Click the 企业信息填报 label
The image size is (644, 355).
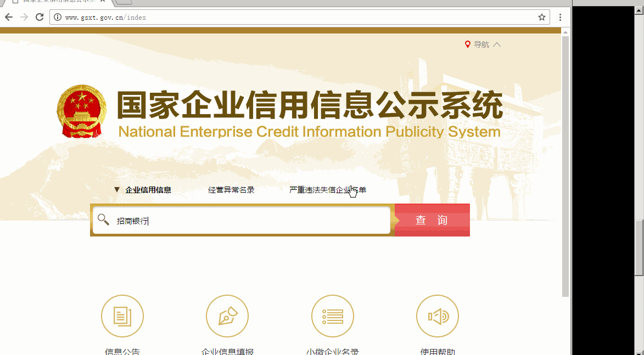coord(227,352)
